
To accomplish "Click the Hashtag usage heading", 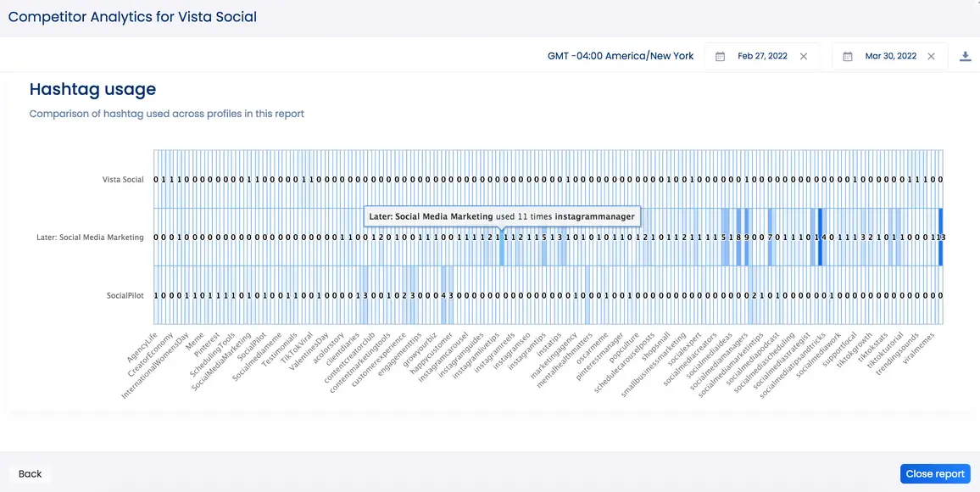I will tap(92, 89).
